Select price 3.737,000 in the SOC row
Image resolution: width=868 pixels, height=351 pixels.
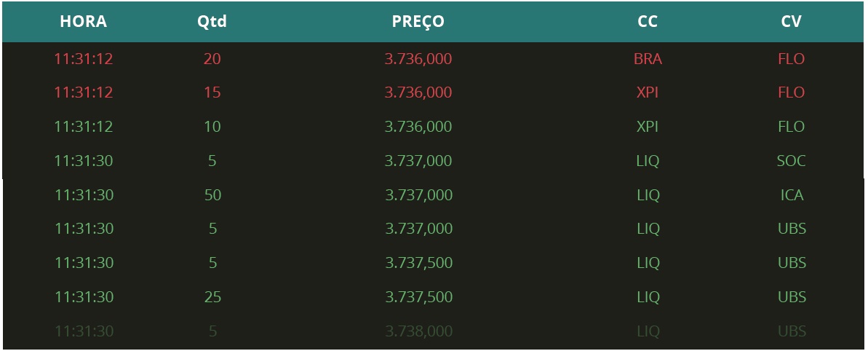418,161
